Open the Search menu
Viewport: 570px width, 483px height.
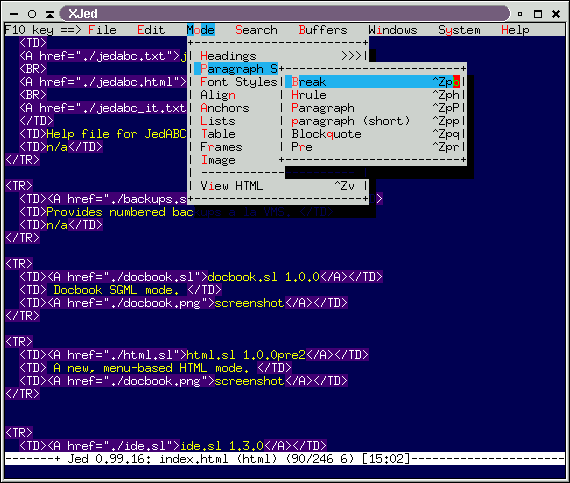256,30
